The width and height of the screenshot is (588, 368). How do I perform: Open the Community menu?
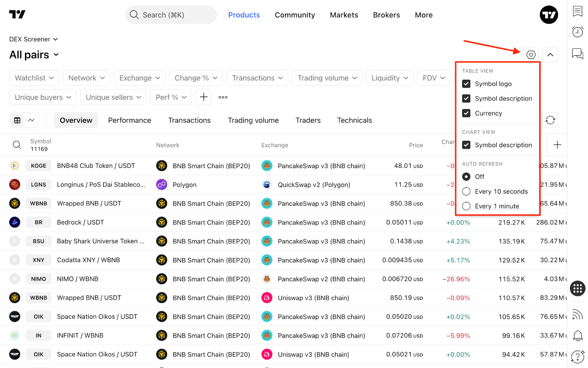click(295, 15)
